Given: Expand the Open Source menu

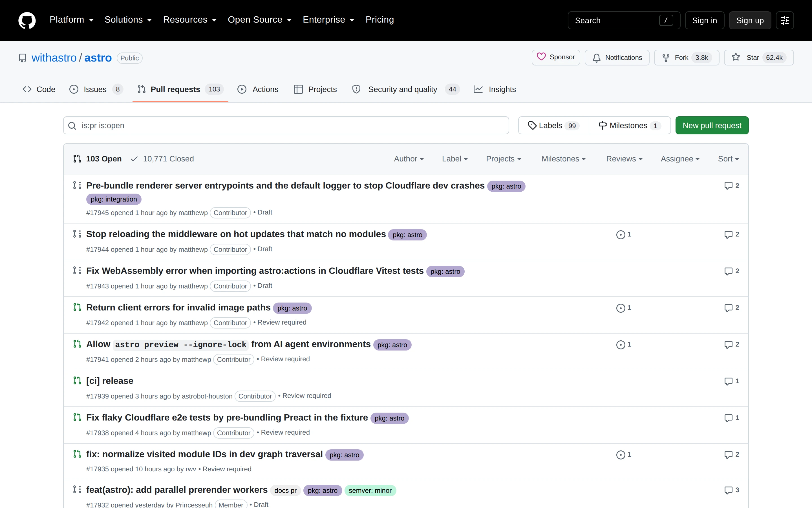Looking at the screenshot, I should 259,20.
